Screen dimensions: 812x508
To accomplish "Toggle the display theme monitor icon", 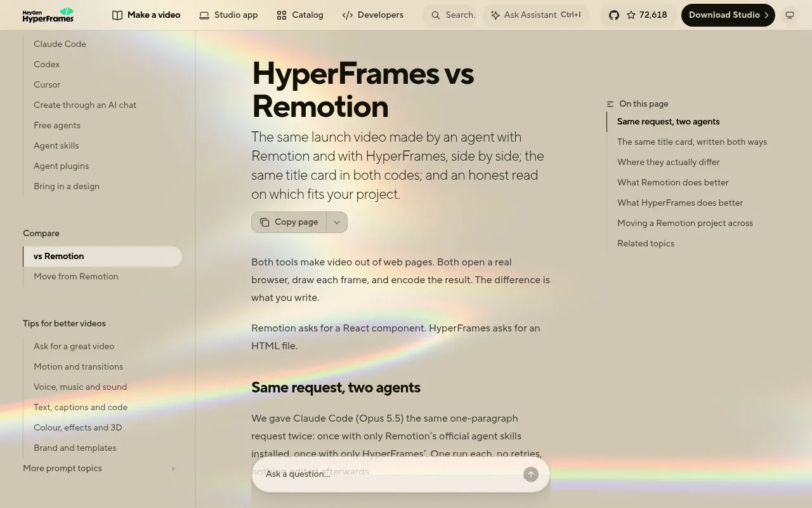I will [790, 15].
